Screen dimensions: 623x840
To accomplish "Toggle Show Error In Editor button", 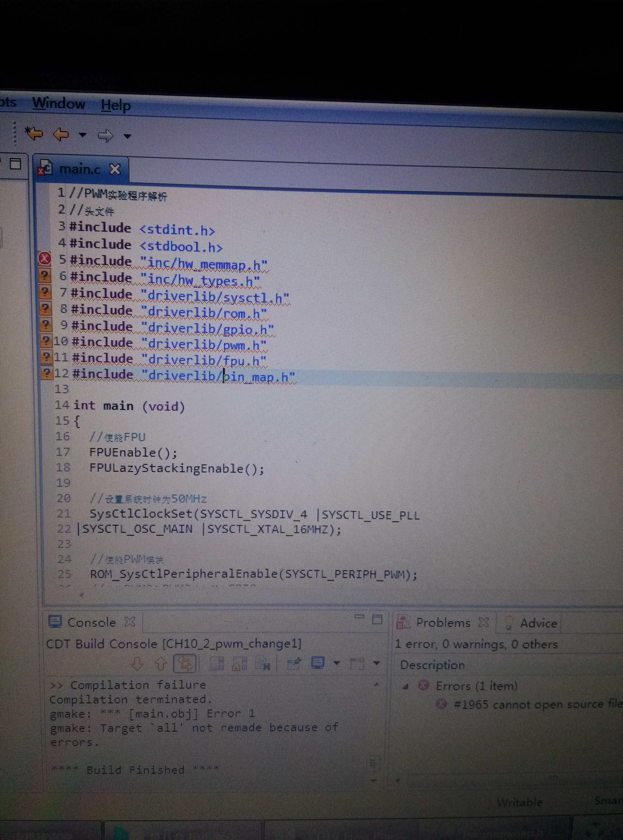I will click(x=185, y=664).
